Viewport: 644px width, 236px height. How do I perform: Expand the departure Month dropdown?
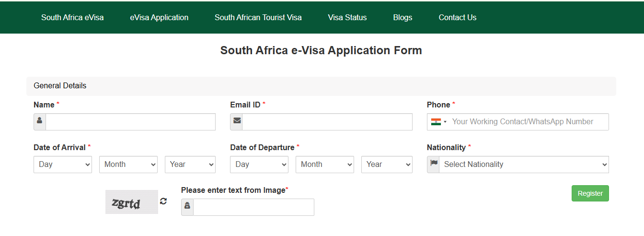(325, 165)
